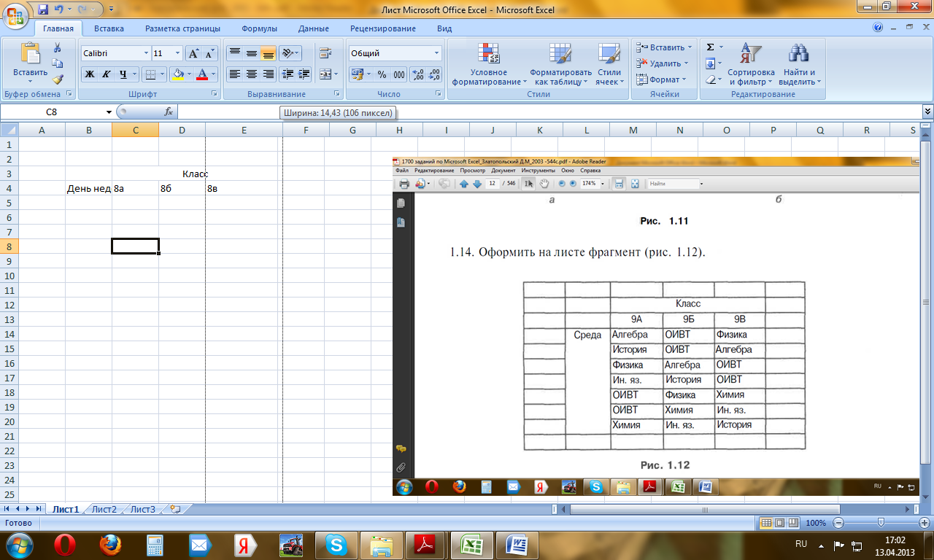Toggle bottom vertical alignment button
This screenshot has height=560, width=934.
pos(269,53)
